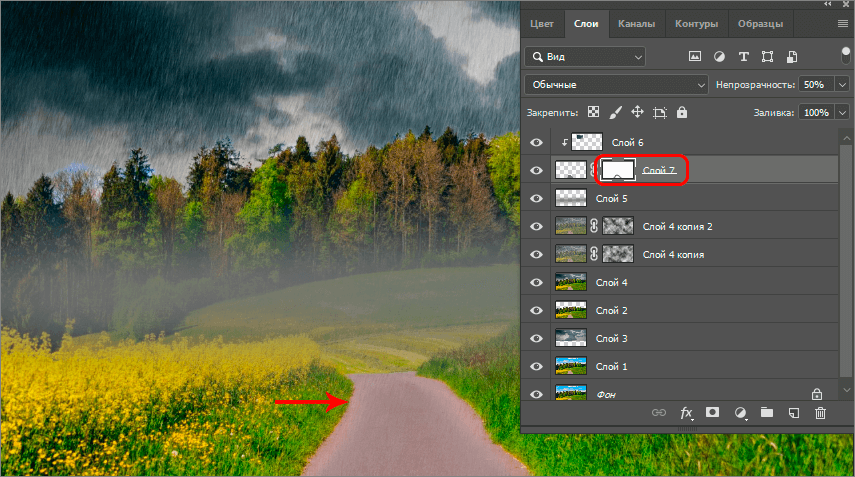Click the pixel layer filter icon
The width and height of the screenshot is (855, 477).
(x=695, y=57)
